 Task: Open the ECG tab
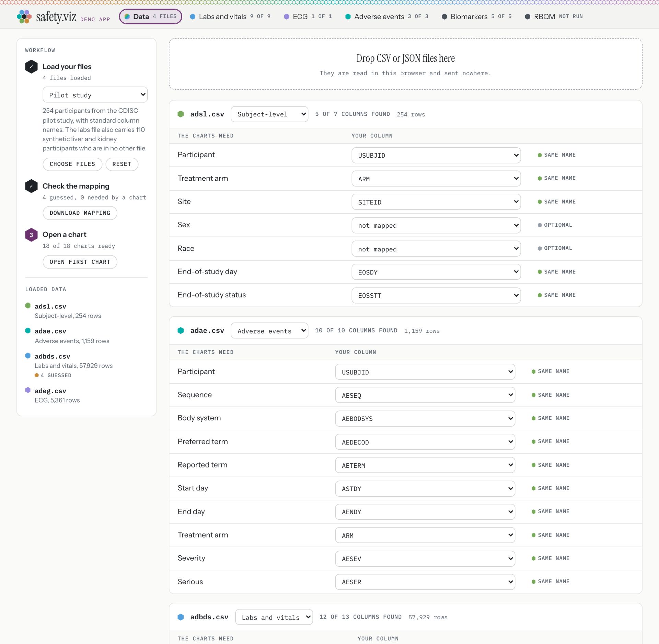coord(308,16)
